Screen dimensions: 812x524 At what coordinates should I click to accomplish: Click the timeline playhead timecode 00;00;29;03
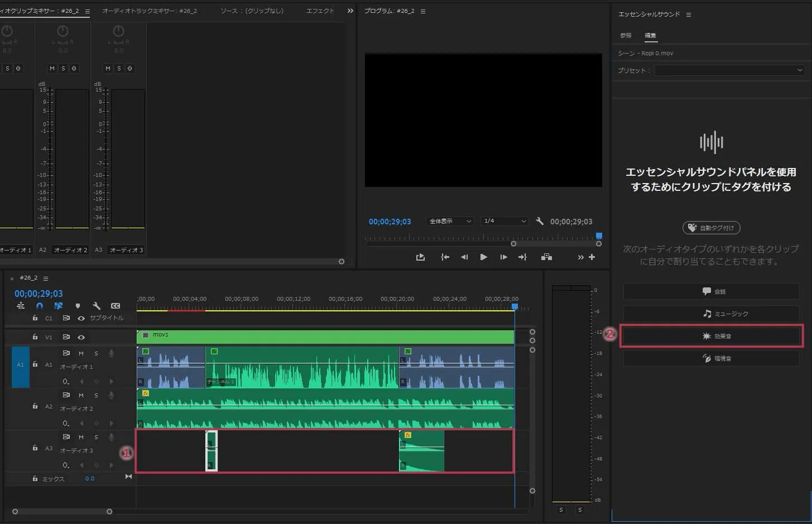point(39,294)
